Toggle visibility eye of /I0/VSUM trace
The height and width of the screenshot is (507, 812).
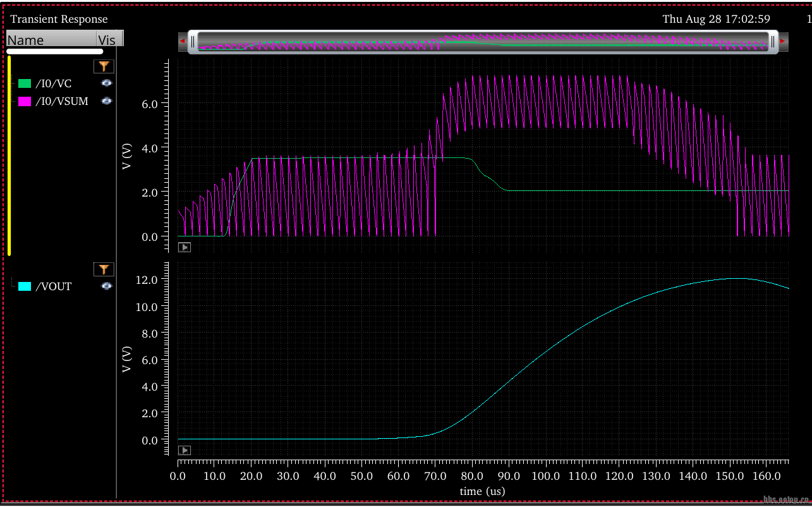point(107,101)
